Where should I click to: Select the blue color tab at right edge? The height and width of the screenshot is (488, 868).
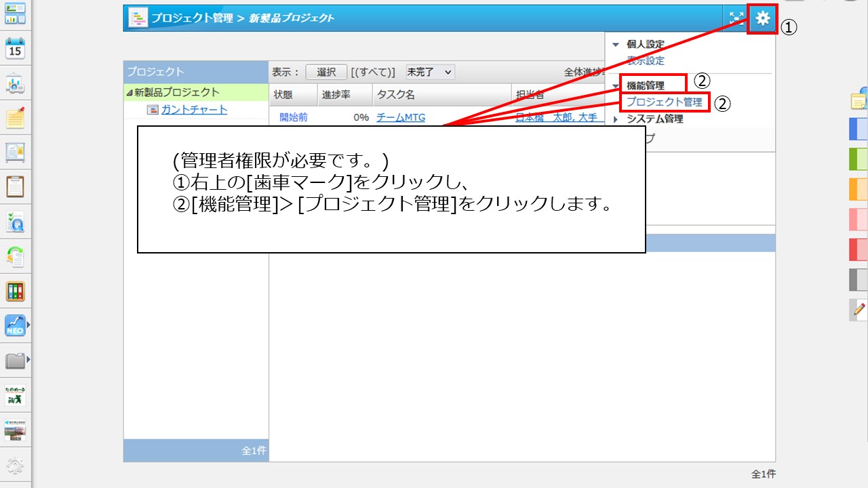pos(859,129)
